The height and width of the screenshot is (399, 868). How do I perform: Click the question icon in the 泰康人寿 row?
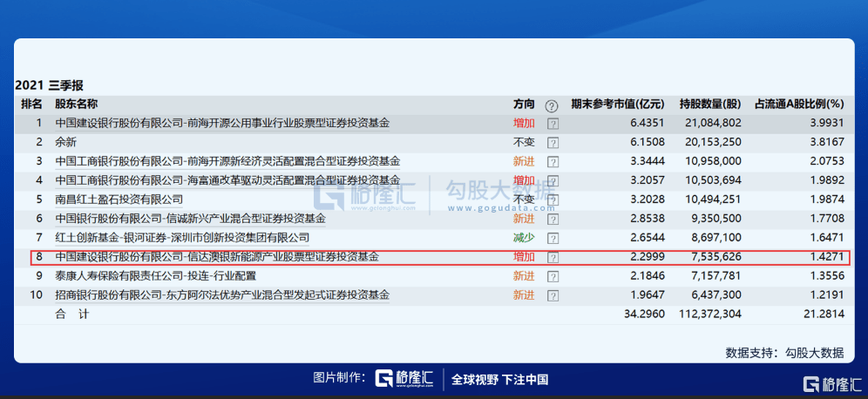point(553,276)
